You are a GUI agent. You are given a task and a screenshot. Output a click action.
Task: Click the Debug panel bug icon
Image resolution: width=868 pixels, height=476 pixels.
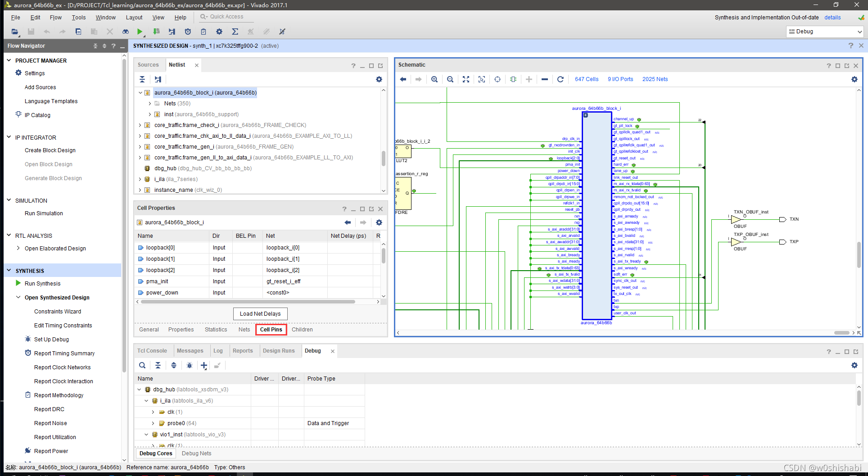coord(190,365)
